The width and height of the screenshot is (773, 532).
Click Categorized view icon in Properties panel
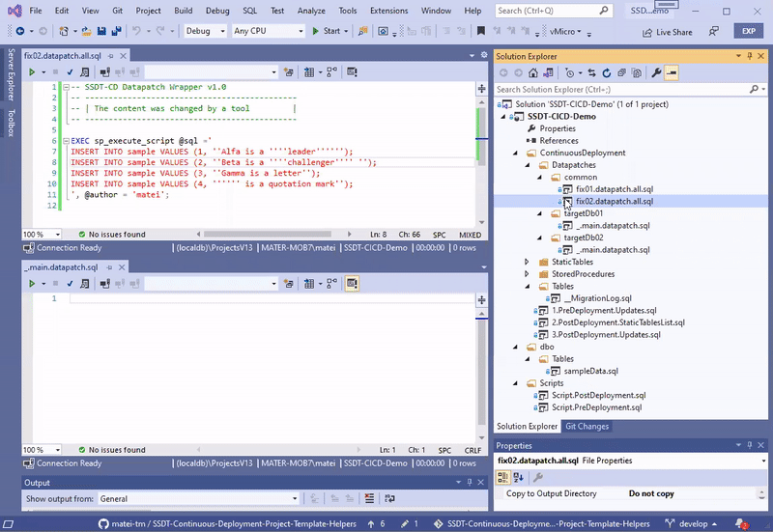[502, 477]
